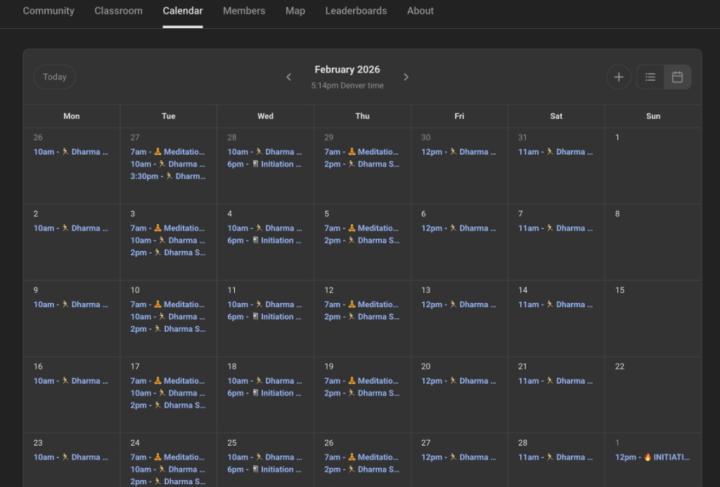Add a new event with plus icon

click(x=619, y=77)
